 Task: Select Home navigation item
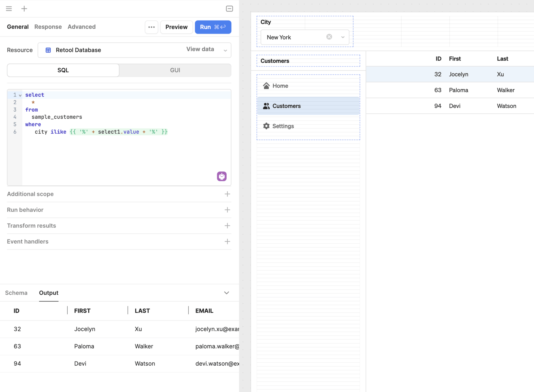[x=308, y=86]
